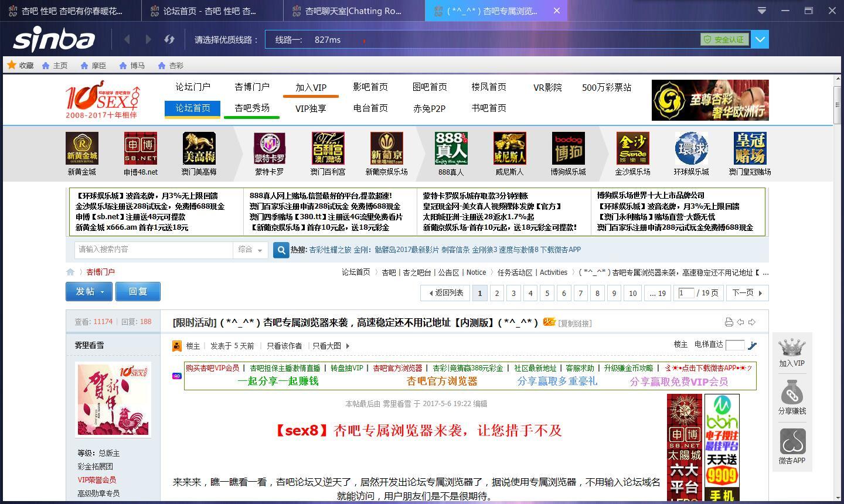The height and width of the screenshot is (504, 844).
Task: Click the home icon in the breadcrumb
Action: (x=70, y=272)
